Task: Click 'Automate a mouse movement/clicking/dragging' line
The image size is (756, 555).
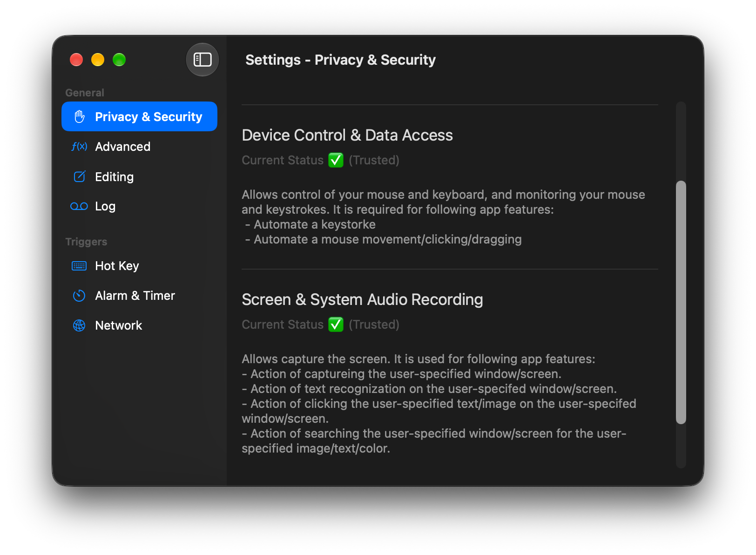Action: coord(383,239)
